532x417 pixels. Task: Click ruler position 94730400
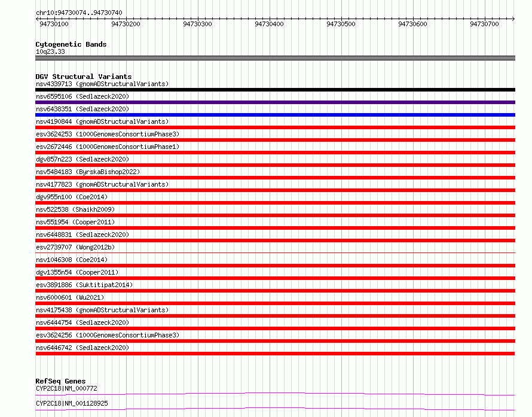[269, 24]
